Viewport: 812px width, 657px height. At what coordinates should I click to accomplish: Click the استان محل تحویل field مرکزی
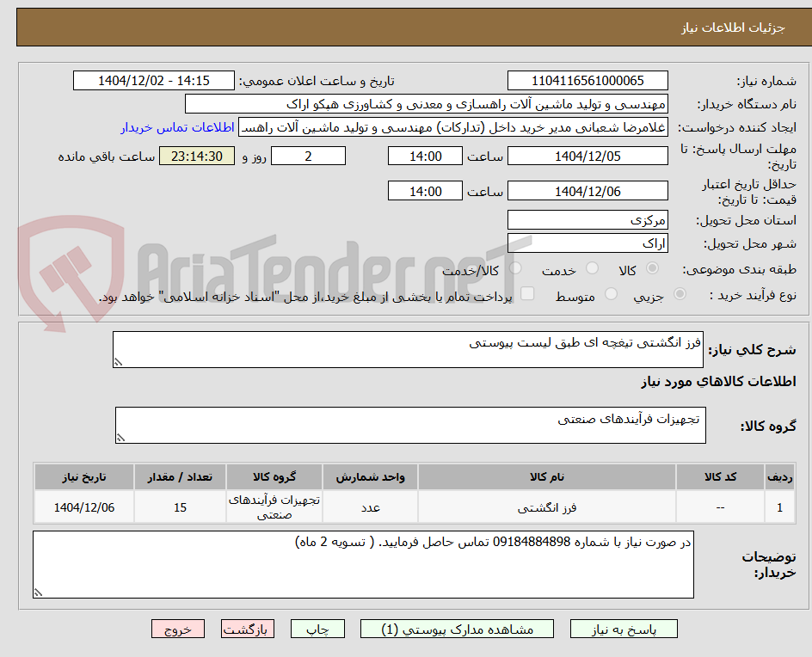point(587,220)
